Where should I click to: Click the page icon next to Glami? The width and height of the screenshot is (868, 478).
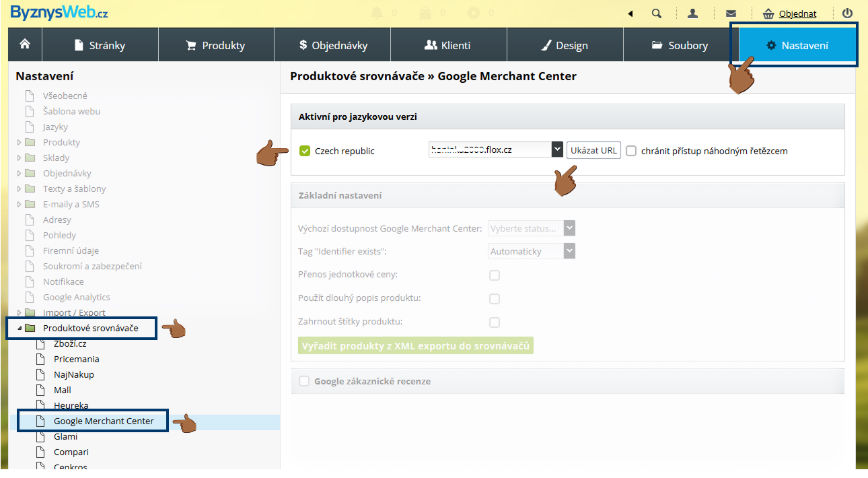(40, 436)
